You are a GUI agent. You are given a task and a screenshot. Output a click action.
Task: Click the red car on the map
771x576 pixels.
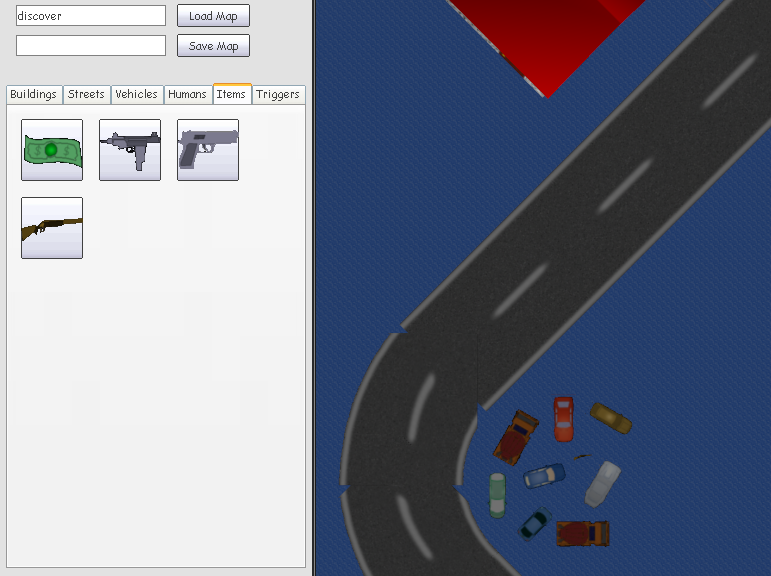pyautogui.click(x=564, y=418)
